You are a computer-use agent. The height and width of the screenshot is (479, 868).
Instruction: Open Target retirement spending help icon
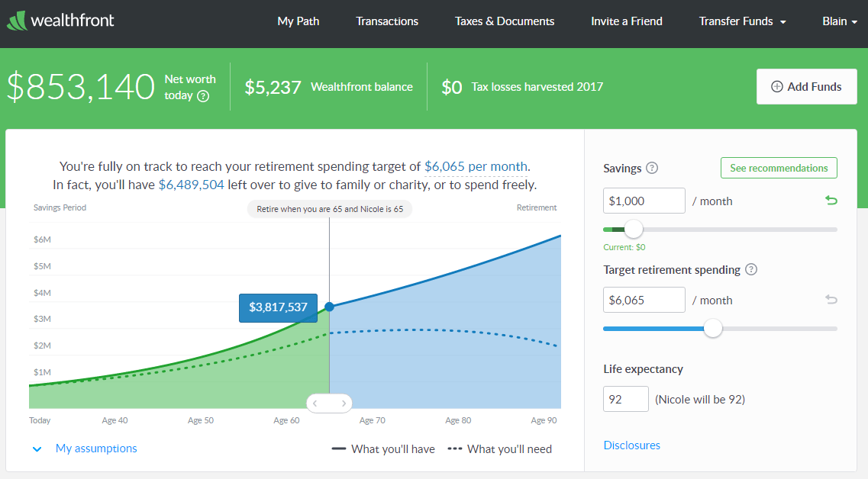[751, 270]
